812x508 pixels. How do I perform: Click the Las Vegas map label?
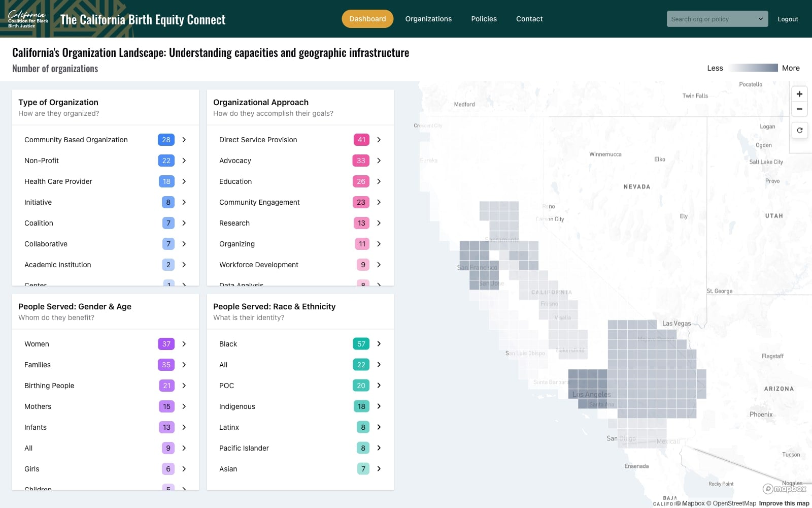click(x=676, y=324)
